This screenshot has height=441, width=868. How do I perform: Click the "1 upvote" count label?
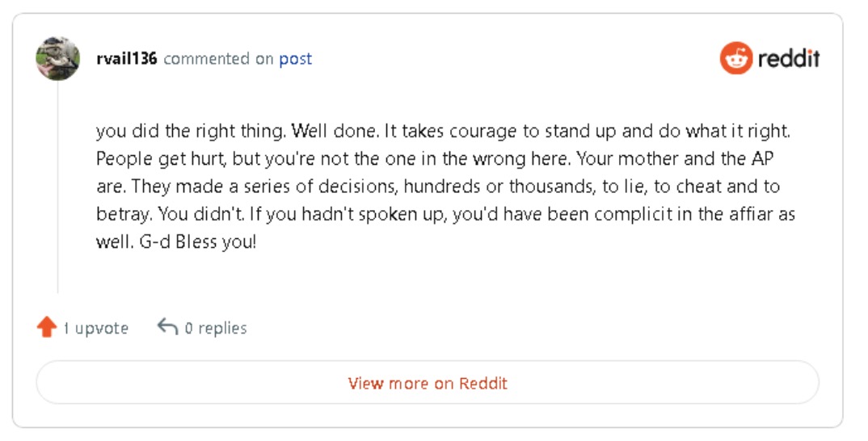coord(95,328)
